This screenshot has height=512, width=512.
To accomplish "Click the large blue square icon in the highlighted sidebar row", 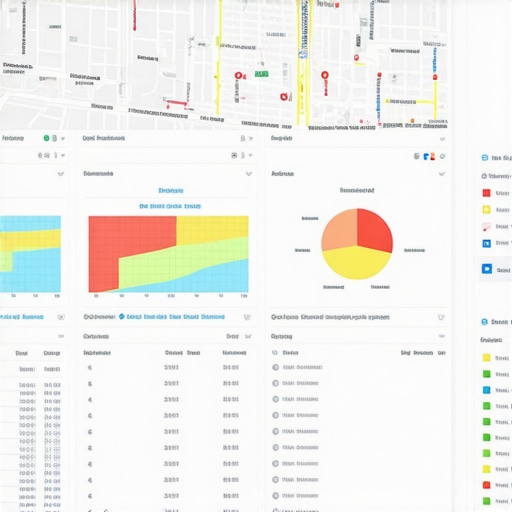I will pyautogui.click(x=487, y=269).
